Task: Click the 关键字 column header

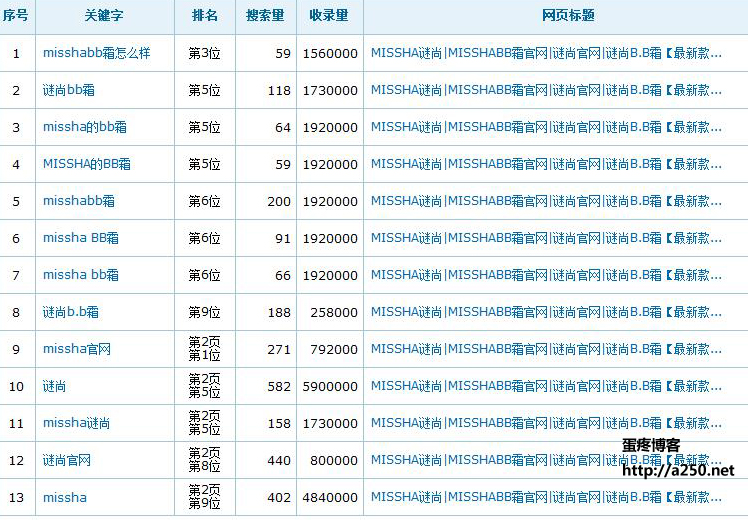Action: pos(104,15)
